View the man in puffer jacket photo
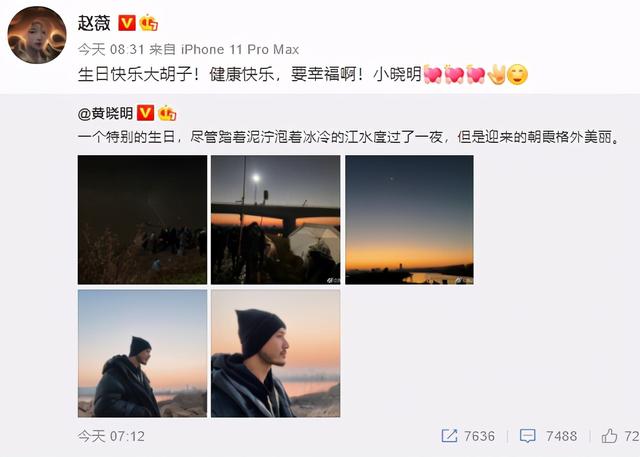This screenshot has height=457, width=640. pyautogui.click(x=142, y=353)
